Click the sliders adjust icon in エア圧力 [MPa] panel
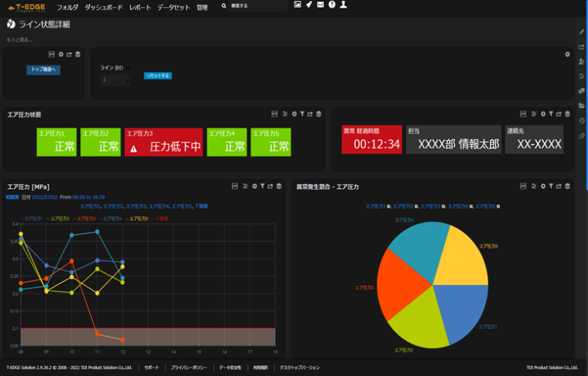588x376 pixels. point(245,186)
